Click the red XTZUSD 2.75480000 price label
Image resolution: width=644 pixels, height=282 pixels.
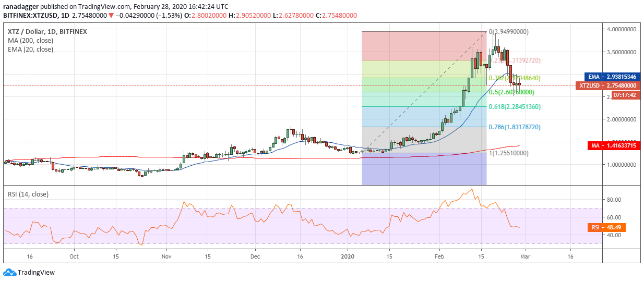tap(607, 85)
